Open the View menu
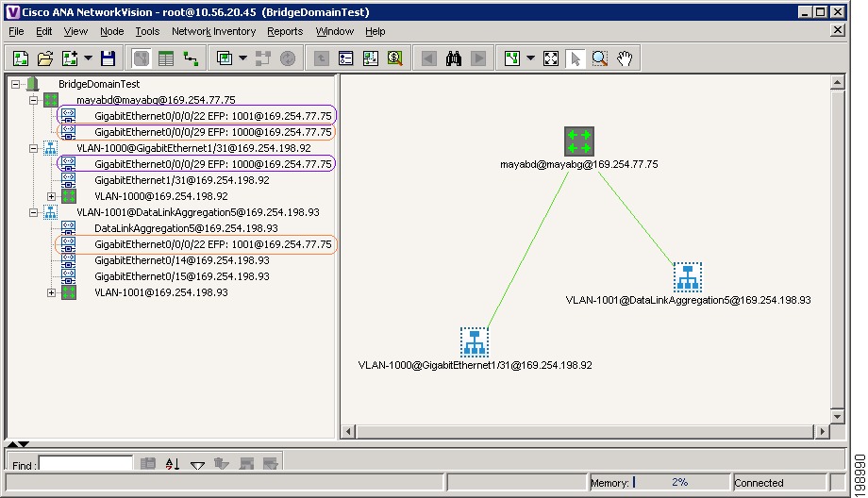 75,31
